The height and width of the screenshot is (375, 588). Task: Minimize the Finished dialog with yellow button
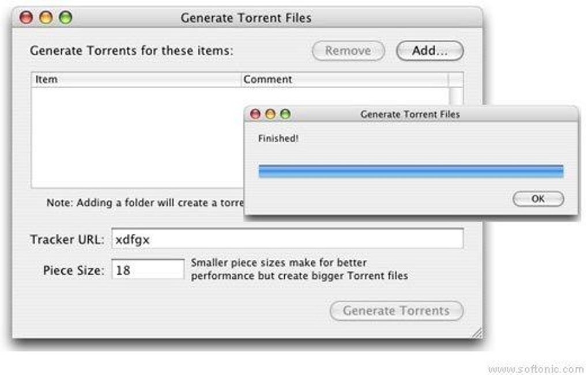pos(270,115)
